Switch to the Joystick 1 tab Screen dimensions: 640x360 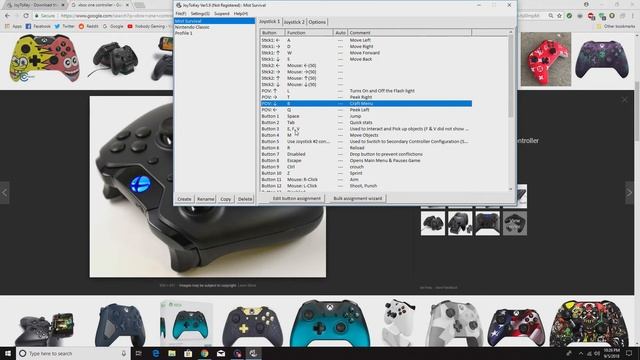pyautogui.click(x=269, y=21)
